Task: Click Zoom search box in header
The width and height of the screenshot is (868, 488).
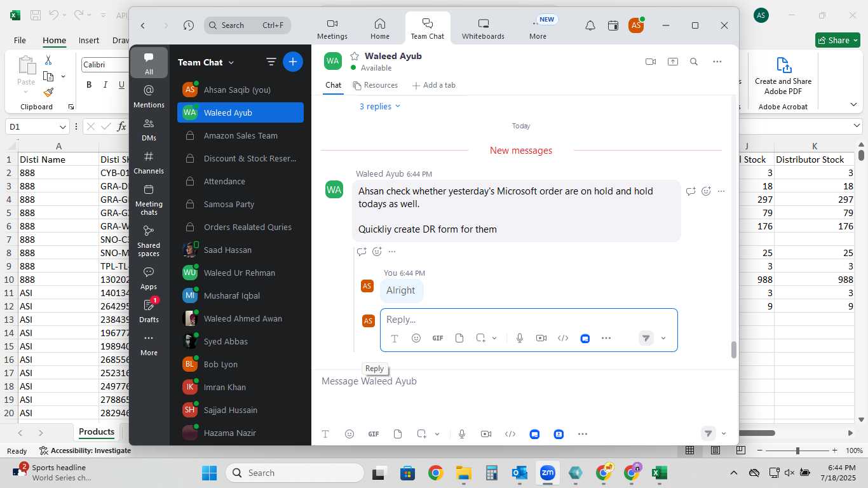Action: point(248,25)
